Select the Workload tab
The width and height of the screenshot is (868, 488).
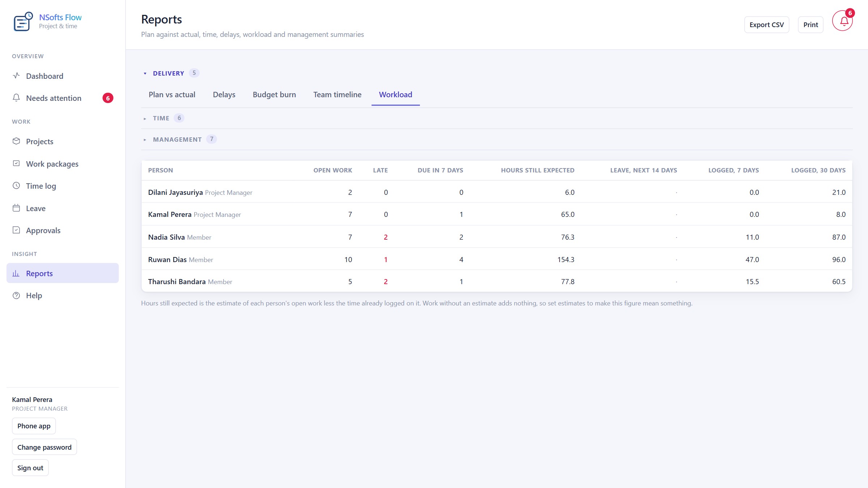[x=396, y=95]
